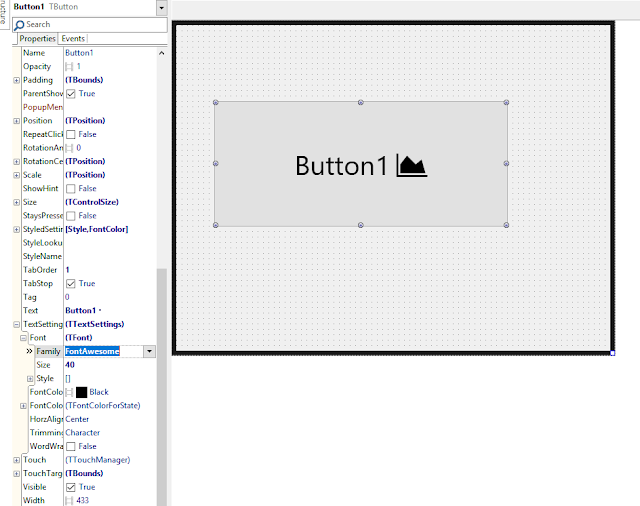Click the Opacity value editor icon
The height and width of the screenshot is (506, 640).
[69, 67]
